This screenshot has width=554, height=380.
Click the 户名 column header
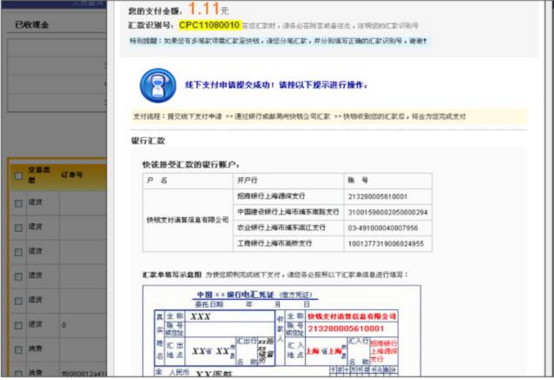(x=188, y=180)
